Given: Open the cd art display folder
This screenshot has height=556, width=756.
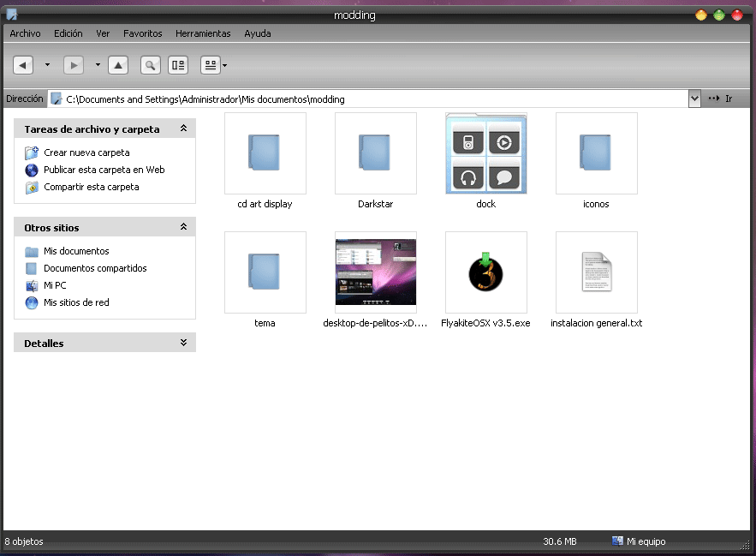Looking at the screenshot, I should [x=265, y=153].
